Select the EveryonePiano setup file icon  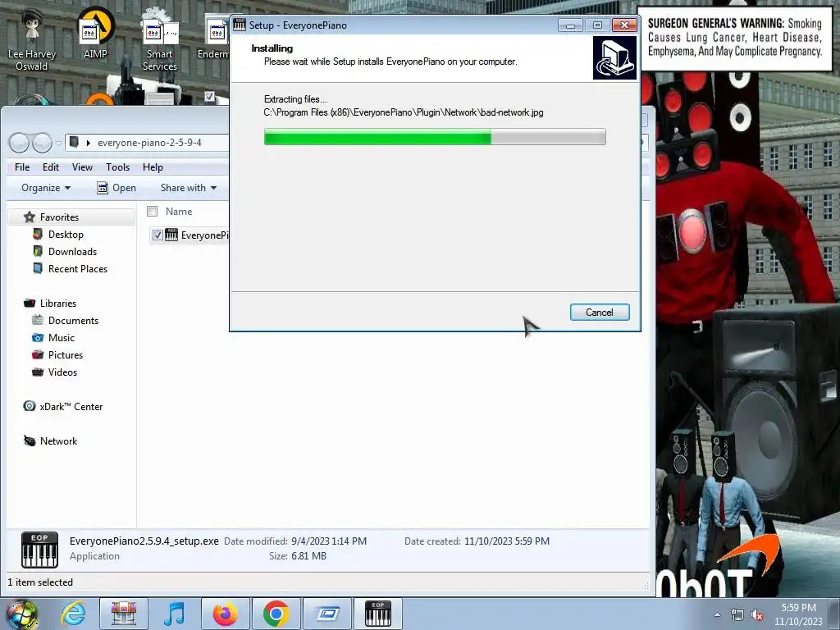(171, 235)
